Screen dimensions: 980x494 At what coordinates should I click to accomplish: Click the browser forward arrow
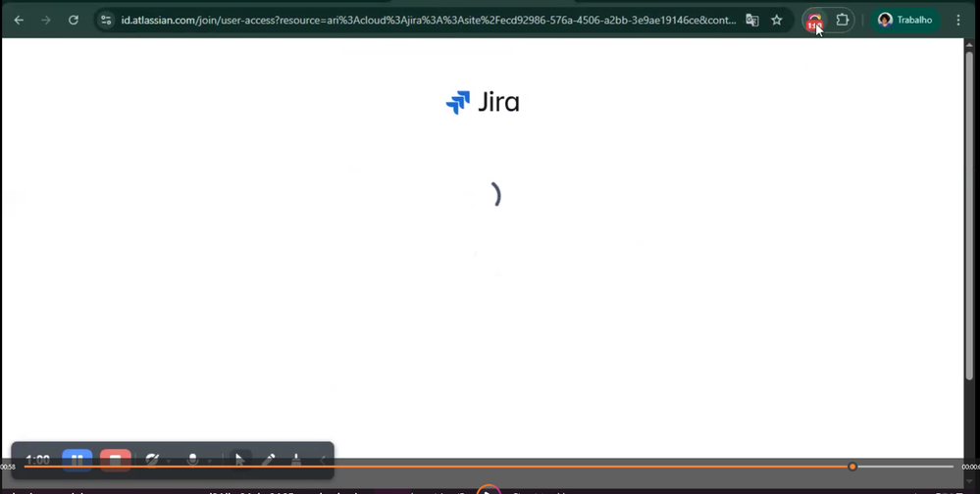click(x=46, y=20)
